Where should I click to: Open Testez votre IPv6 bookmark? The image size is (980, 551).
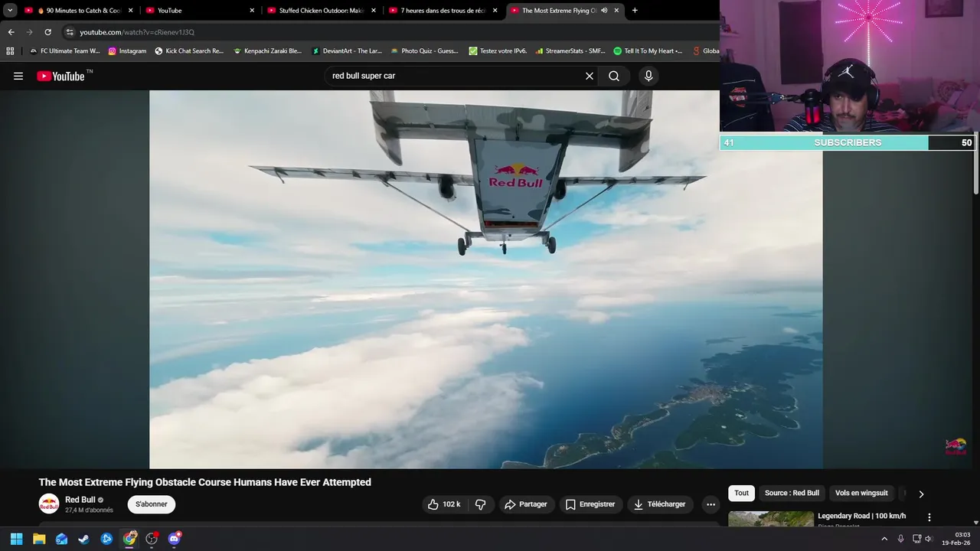498,51
